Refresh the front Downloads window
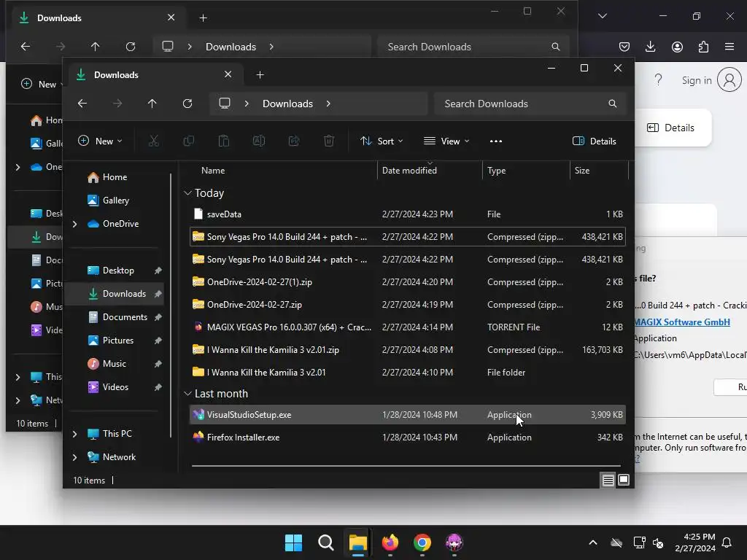The width and height of the screenshot is (747, 560). [x=187, y=104]
